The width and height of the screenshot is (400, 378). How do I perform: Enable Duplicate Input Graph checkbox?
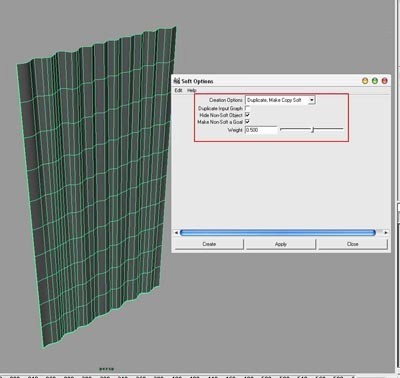click(x=247, y=108)
